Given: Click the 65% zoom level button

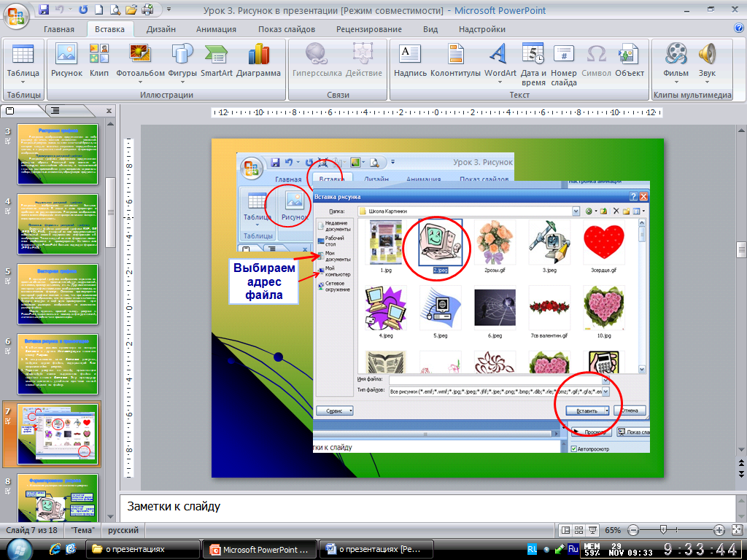Looking at the screenshot, I should pyautogui.click(x=613, y=530).
